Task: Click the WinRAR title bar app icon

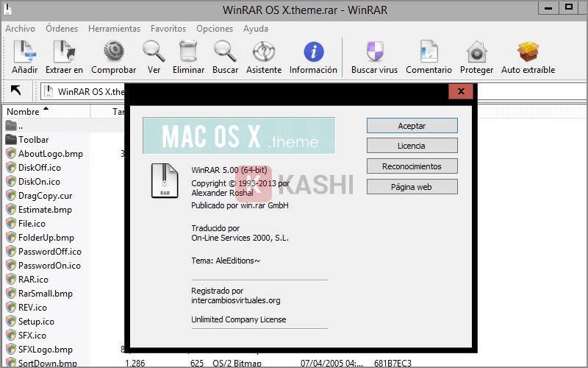Action: tap(7, 9)
